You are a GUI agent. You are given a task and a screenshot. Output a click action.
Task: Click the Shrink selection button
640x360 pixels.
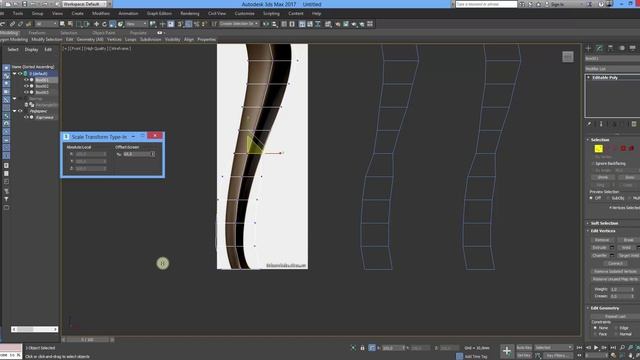(603, 177)
